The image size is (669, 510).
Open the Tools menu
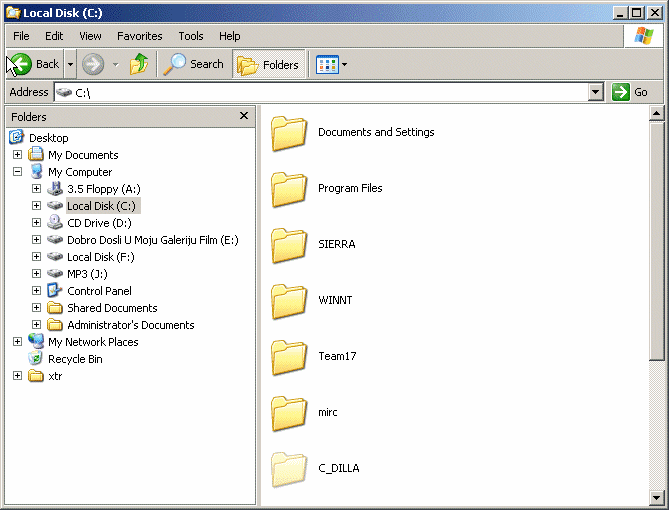190,36
